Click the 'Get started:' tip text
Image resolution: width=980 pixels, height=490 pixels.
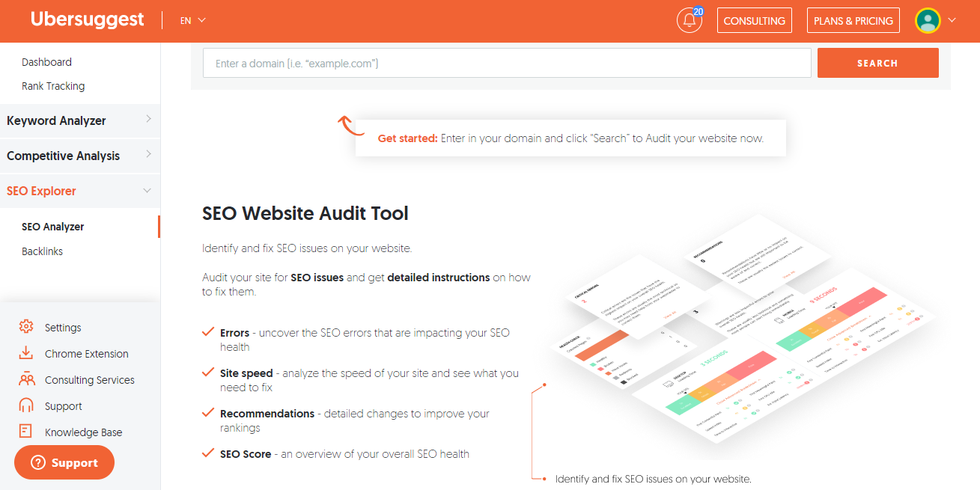(407, 138)
